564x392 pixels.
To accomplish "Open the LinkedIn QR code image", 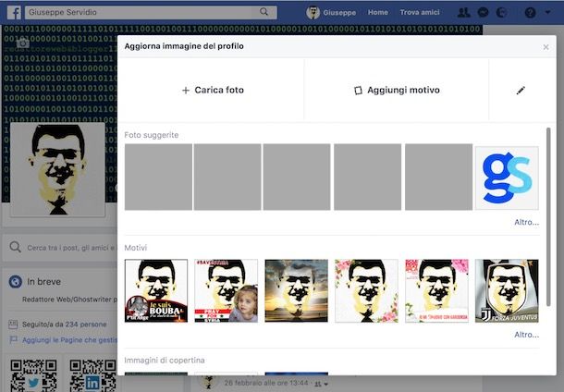I will coord(92,374).
